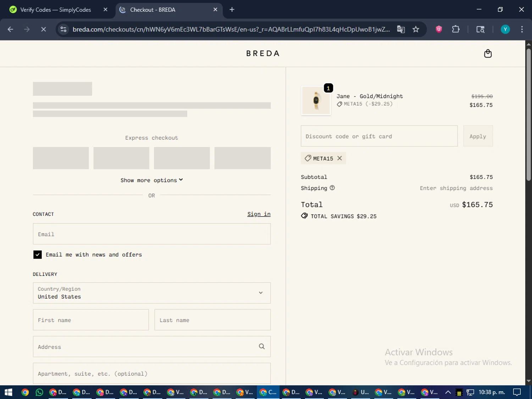
Task: Open WhatsApp from the taskbar
Action: click(x=39, y=392)
